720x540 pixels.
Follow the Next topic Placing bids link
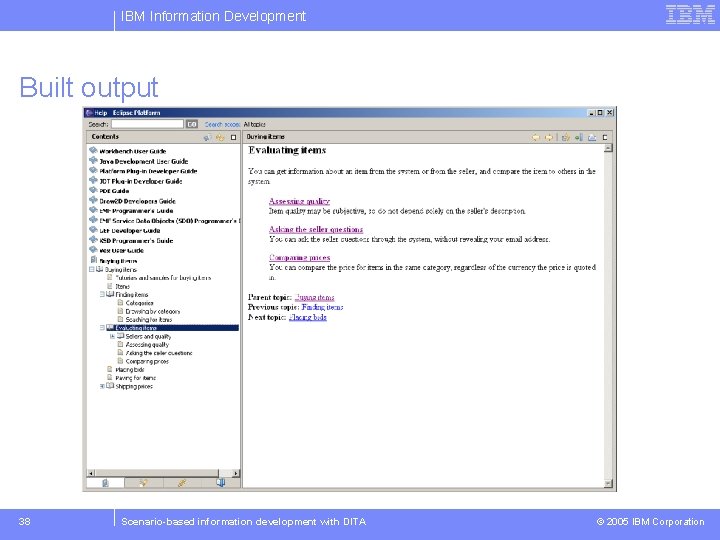308,317
